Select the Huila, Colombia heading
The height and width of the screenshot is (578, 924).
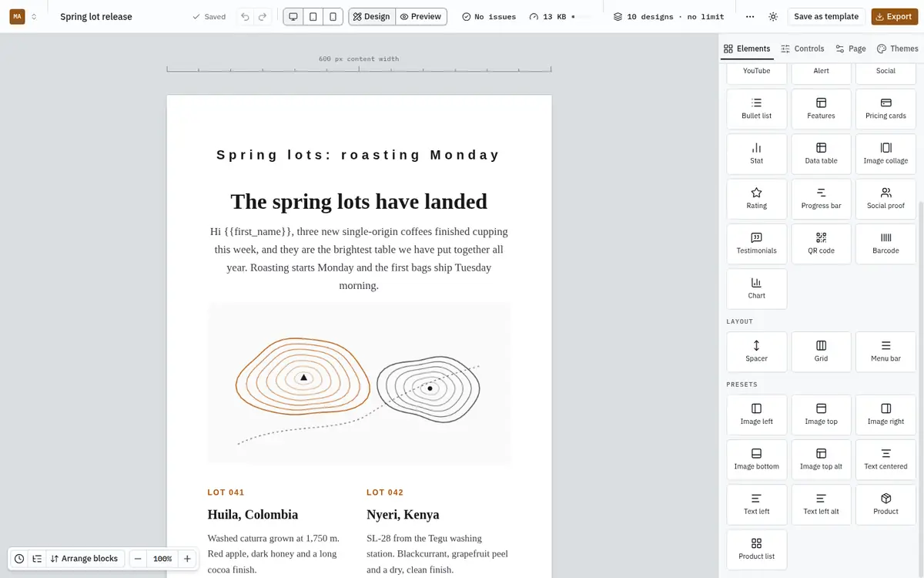coord(253,515)
